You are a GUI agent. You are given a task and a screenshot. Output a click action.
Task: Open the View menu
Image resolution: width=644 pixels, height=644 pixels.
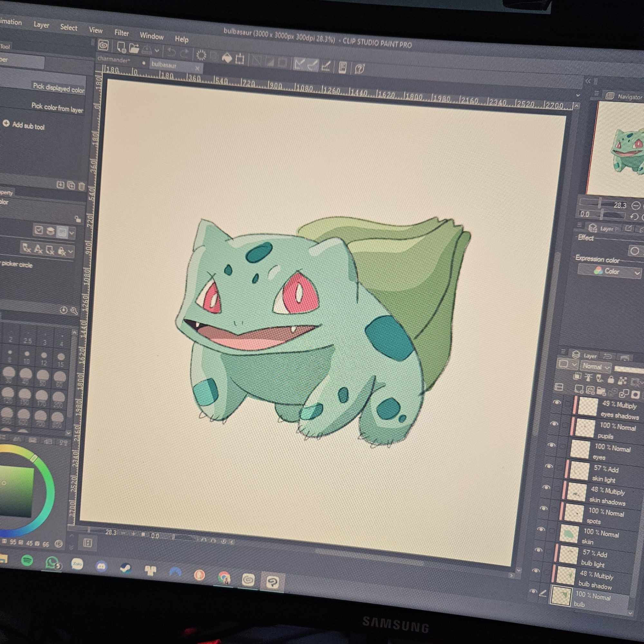click(x=96, y=30)
